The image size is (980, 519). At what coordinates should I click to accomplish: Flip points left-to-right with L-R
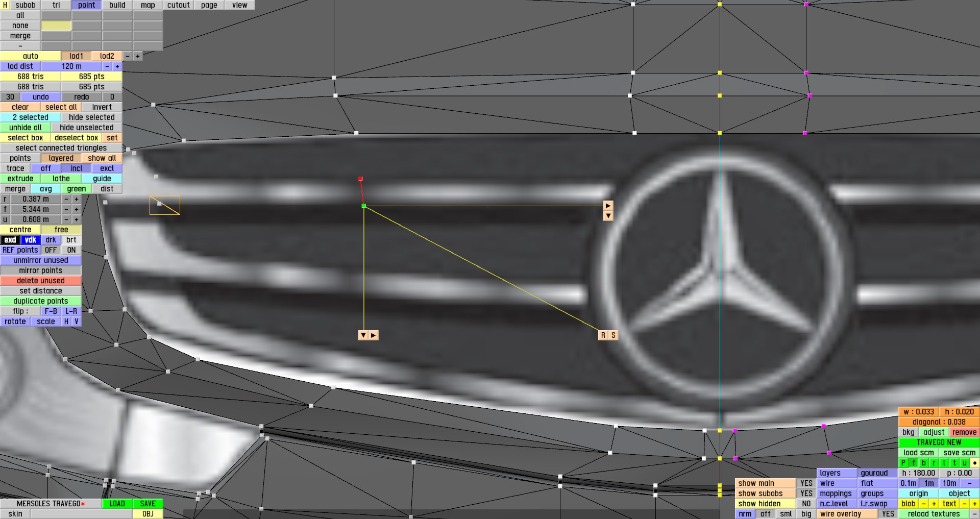click(x=71, y=311)
